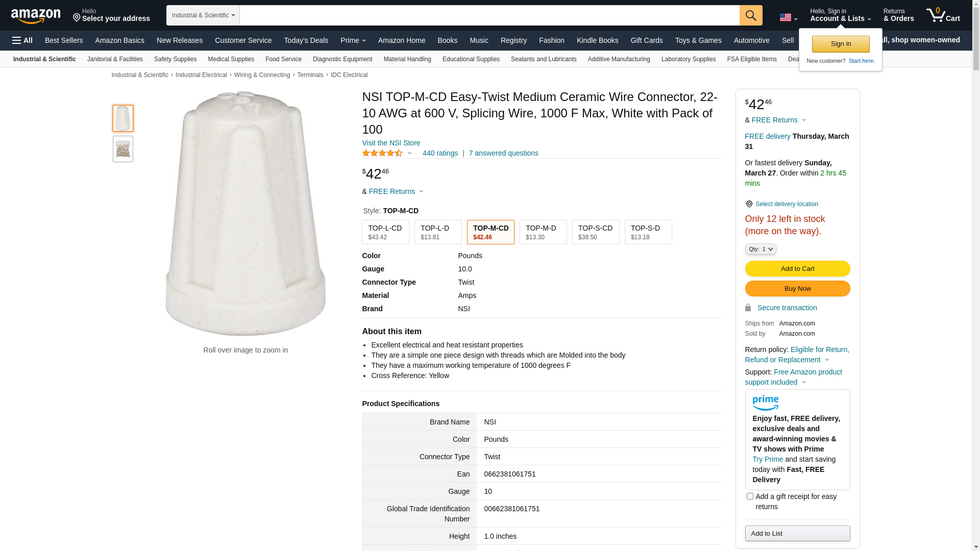Click the Amazon logo

(36, 16)
